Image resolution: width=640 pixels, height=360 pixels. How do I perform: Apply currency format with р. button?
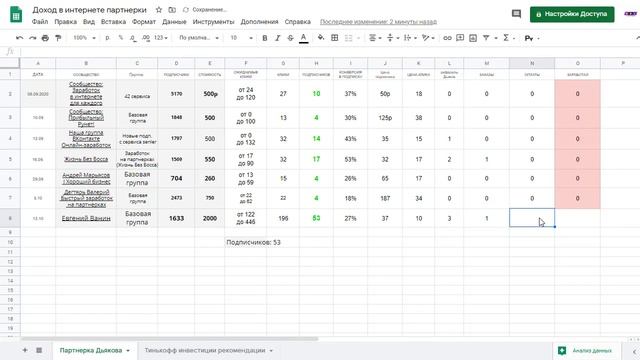pyautogui.click(x=107, y=38)
